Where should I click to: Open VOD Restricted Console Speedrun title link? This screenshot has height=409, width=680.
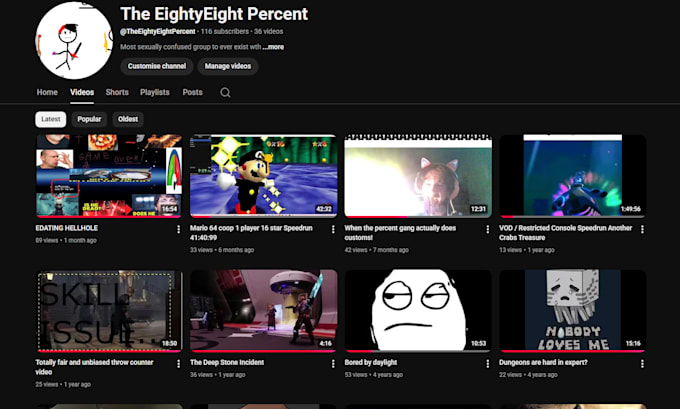click(x=565, y=232)
